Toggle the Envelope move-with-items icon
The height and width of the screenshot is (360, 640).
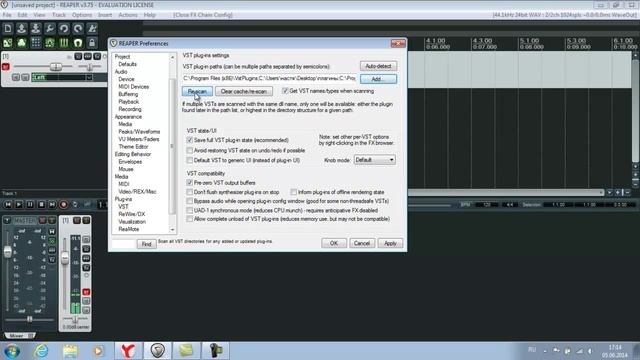click(50, 42)
